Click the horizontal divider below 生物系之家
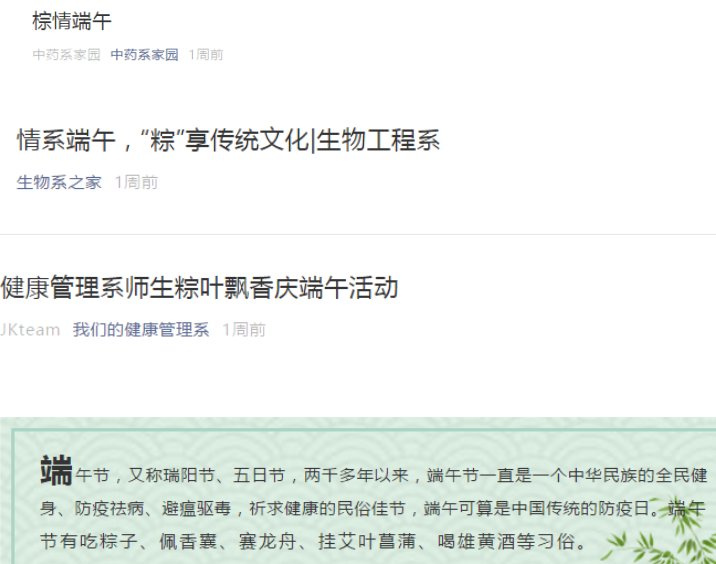 [358, 234]
